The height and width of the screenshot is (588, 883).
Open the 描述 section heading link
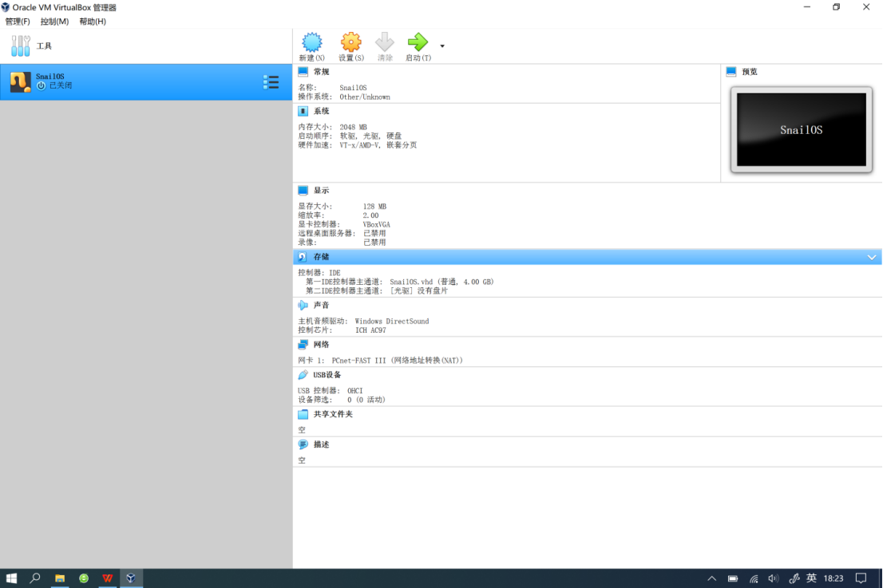coord(321,444)
